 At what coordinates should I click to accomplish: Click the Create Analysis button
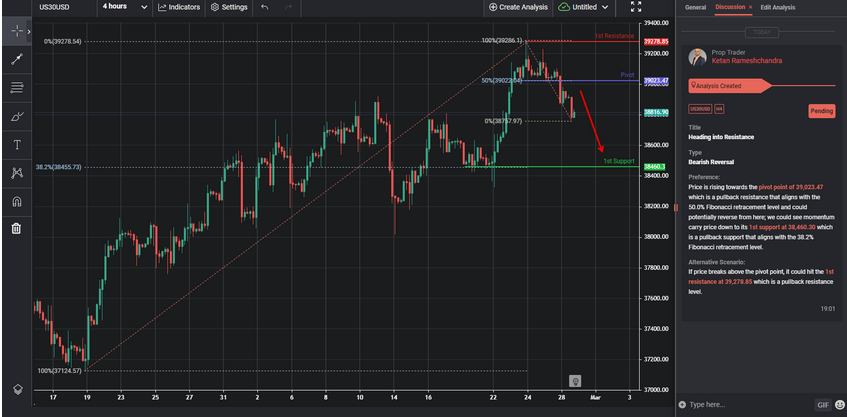[518, 7]
